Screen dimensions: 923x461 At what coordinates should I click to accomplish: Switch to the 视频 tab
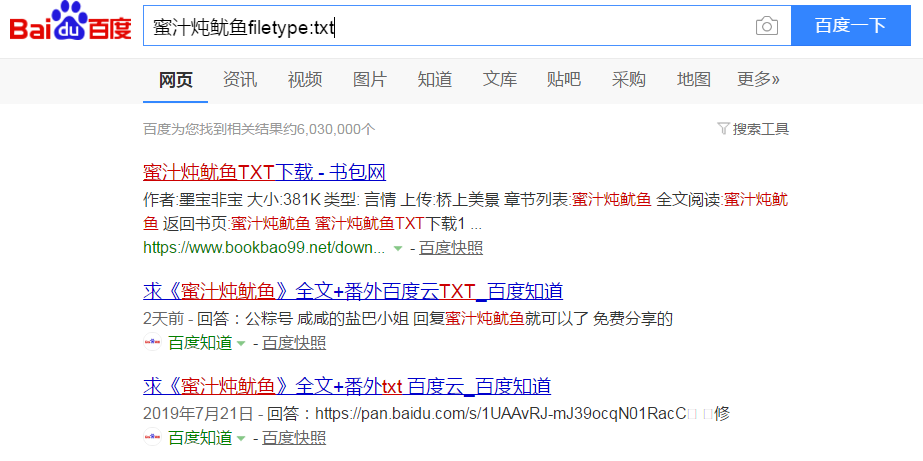[x=305, y=79]
